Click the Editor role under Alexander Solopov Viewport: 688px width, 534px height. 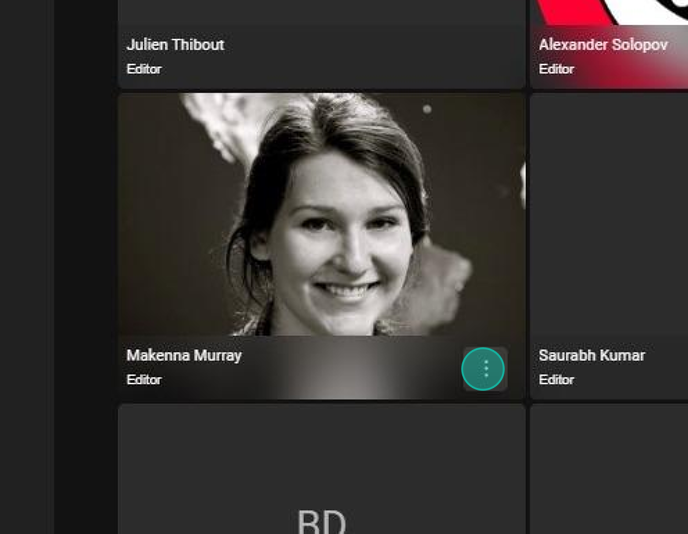(x=556, y=69)
